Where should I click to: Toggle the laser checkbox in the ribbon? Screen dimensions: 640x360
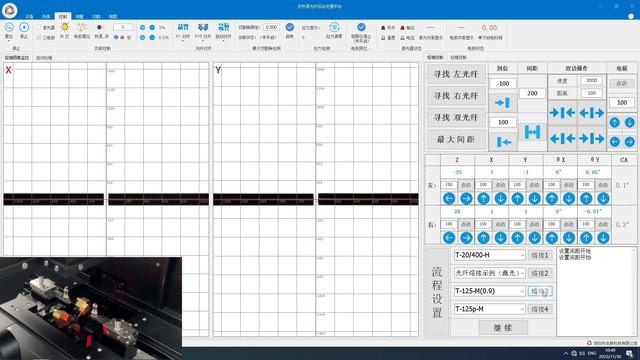pos(39,27)
